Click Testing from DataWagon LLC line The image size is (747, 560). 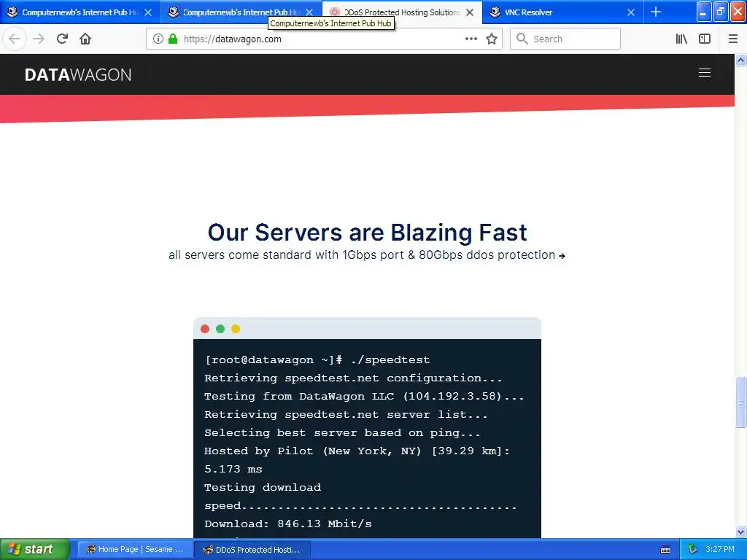click(364, 396)
